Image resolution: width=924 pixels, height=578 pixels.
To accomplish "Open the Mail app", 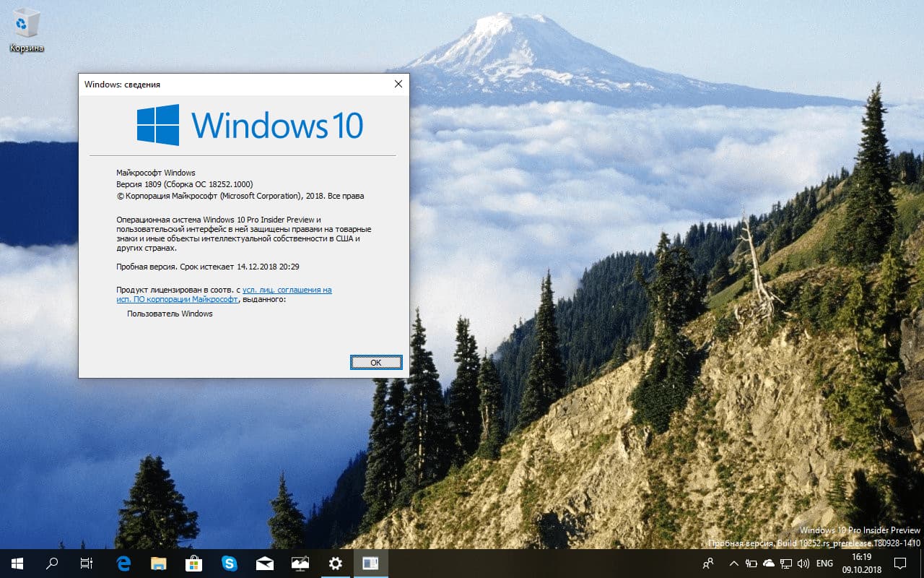I will (x=265, y=564).
